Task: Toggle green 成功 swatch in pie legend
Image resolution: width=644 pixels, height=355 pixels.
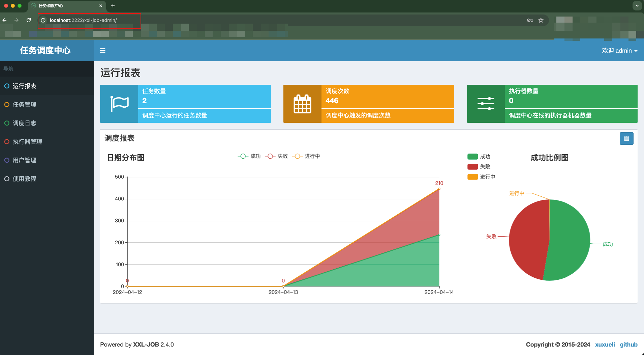Action: coord(472,157)
